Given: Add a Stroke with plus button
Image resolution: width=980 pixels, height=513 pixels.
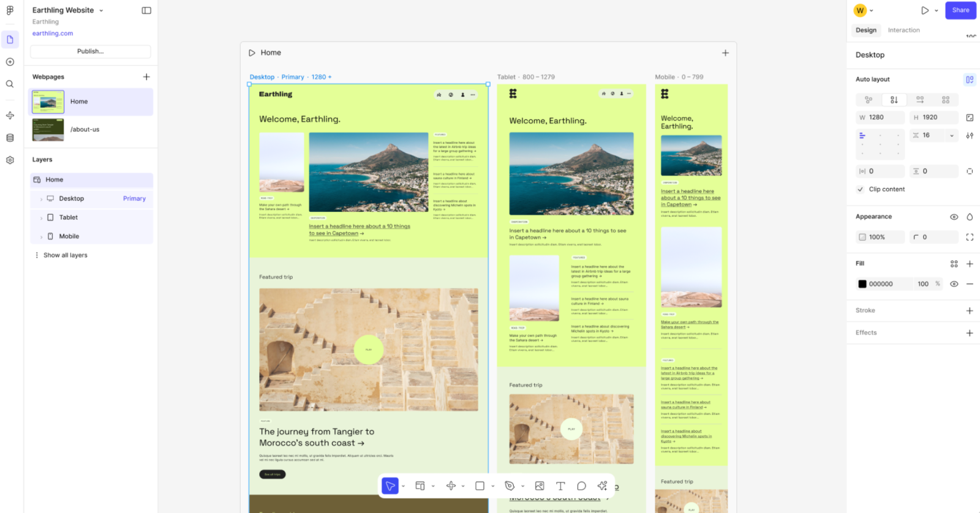Looking at the screenshot, I should tap(970, 311).
